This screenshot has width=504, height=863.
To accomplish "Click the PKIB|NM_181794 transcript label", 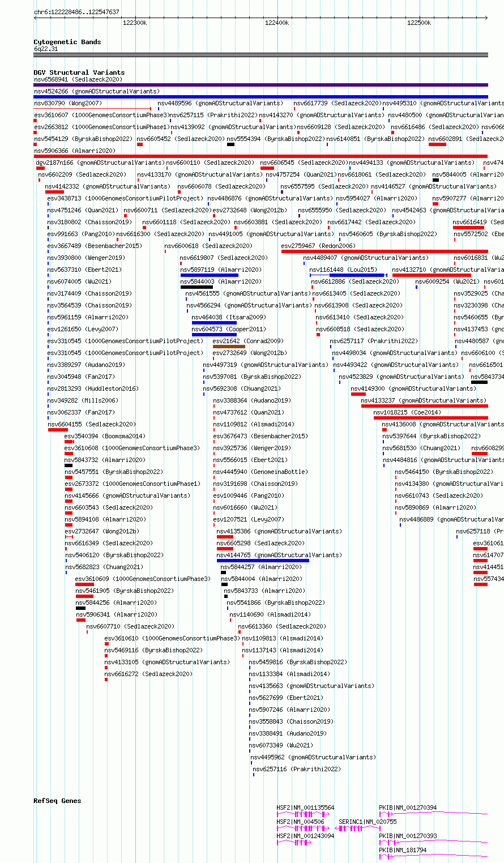I will (x=403, y=850).
